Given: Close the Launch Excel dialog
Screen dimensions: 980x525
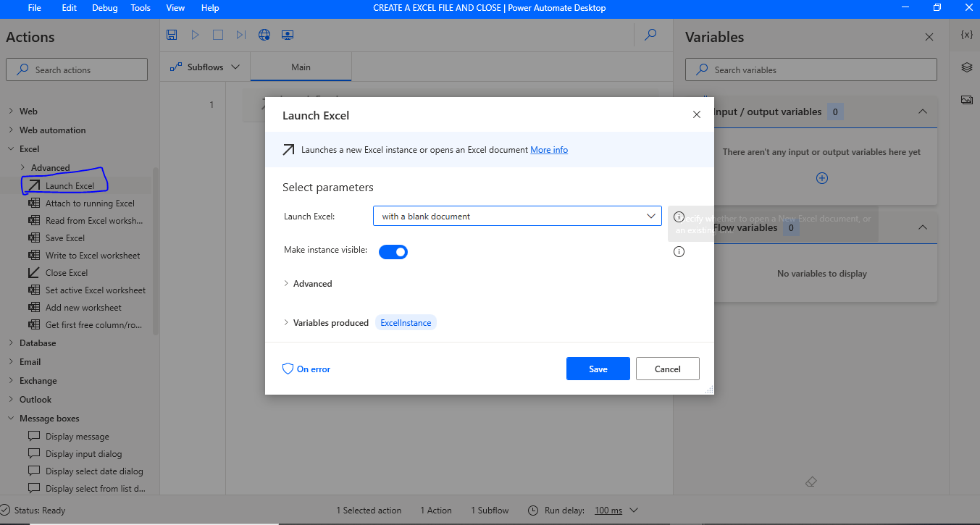Looking at the screenshot, I should (x=697, y=114).
